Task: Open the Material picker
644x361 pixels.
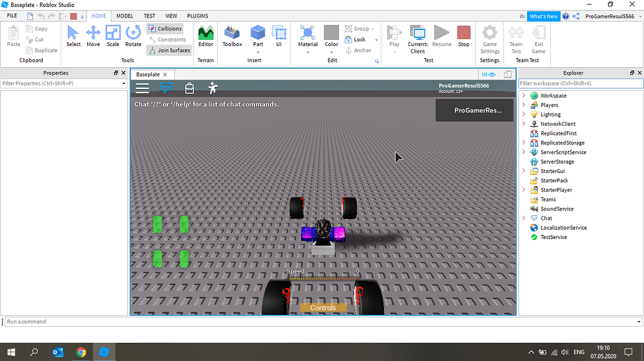Action: pyautogui.click(x=308, y=36)
